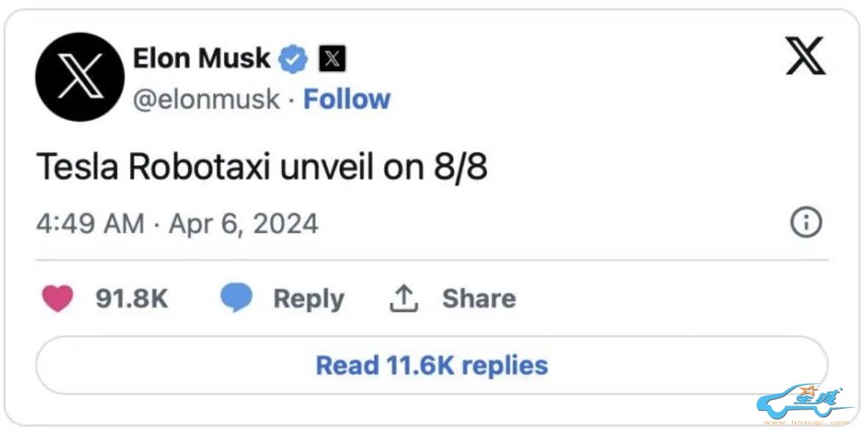Click the blue verified checkmark badge
868x430 pixels.
pyautogui.click(x=294, y=59)
